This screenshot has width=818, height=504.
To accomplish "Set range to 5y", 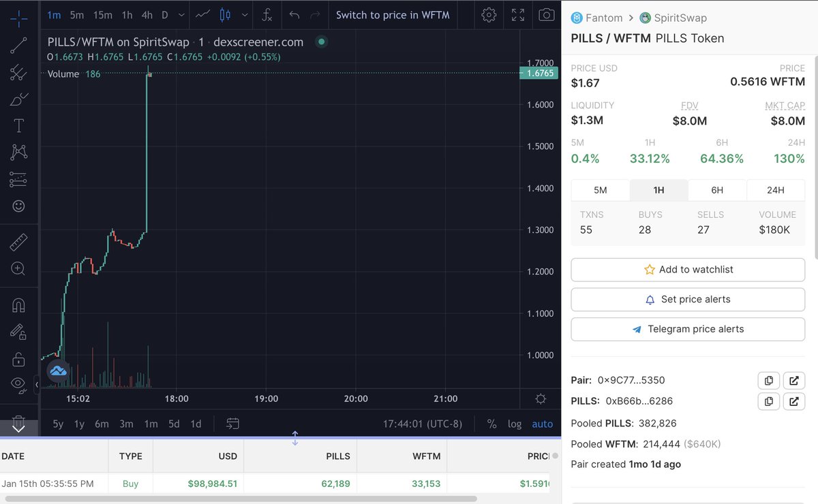I will coord(58,424).
